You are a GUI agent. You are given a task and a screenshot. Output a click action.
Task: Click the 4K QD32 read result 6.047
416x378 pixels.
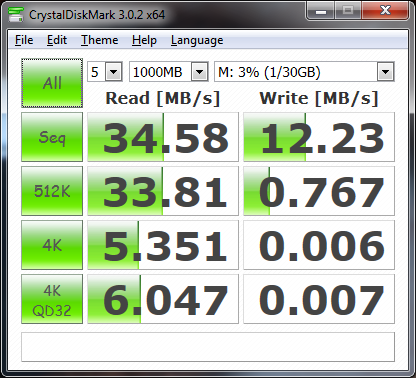pyautogui.click(x=163, y=299)
